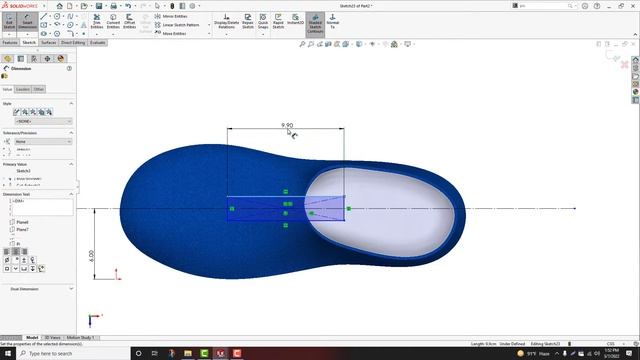Save the document with Save icon

coord(99,6)
